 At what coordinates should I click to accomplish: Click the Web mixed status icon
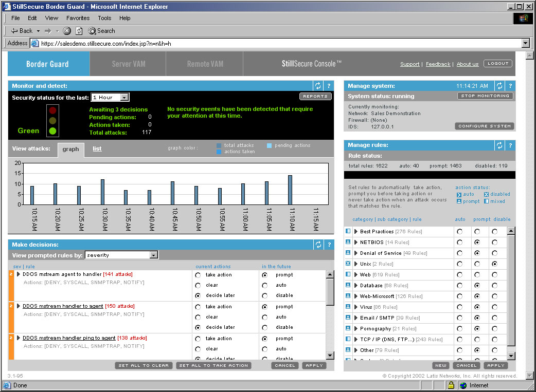348,274
